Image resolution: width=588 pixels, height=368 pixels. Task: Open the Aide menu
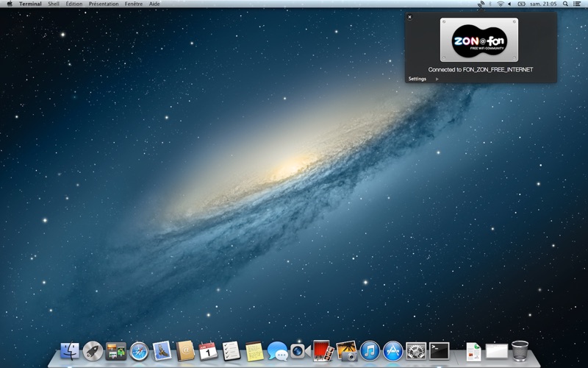(154, 4)
